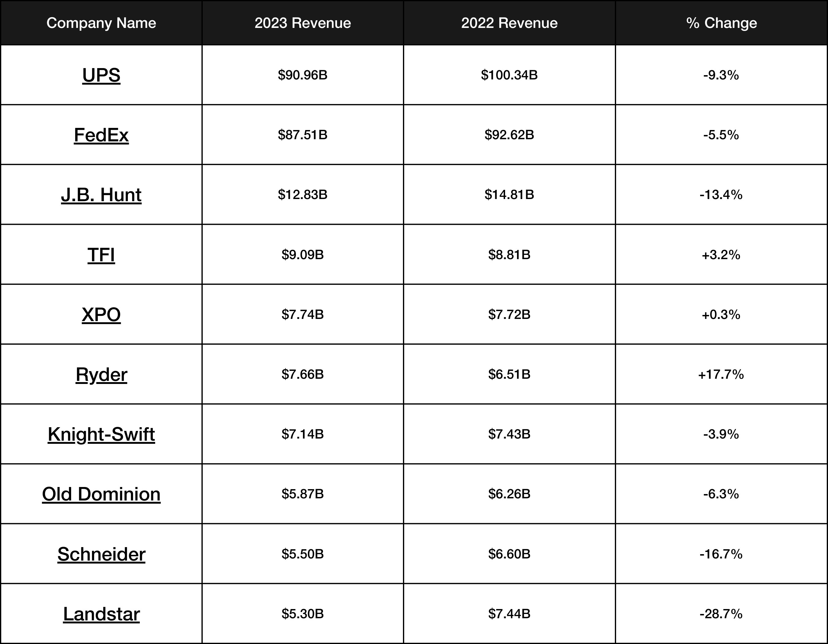Image resolution: width=828 pixels, height=644 pixels.
Task: Select the $12.83B J.B. Hunt revenue cell
Action: [303, 195]
